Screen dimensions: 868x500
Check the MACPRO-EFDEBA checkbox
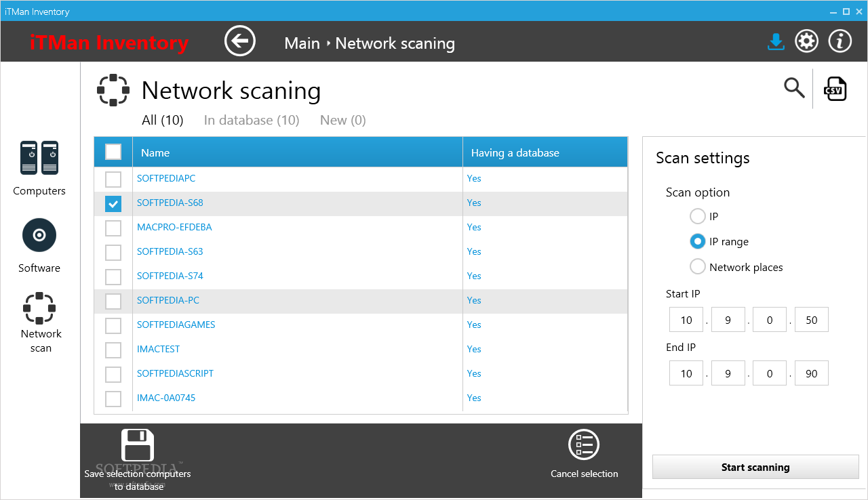pos(113,228)
